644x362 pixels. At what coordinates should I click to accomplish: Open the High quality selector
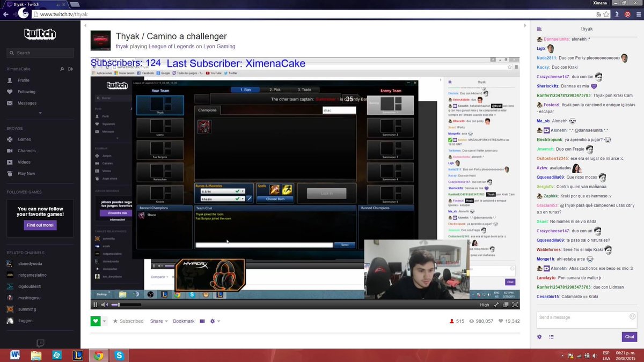[x=485, y=305]
